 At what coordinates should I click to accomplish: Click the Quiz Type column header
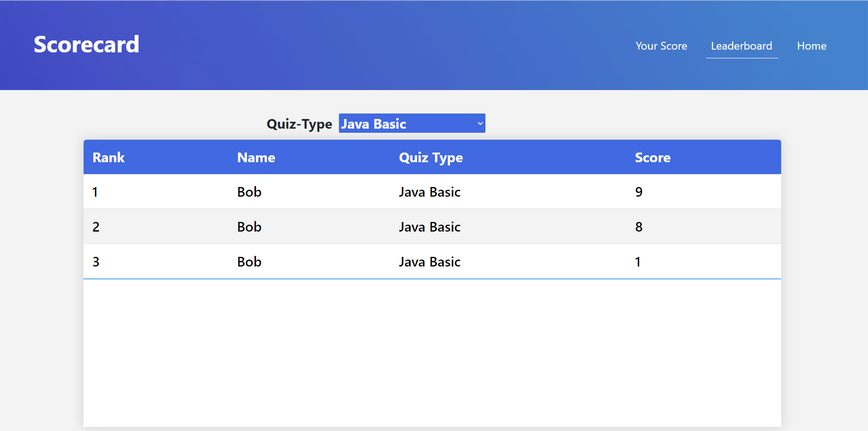pos(431,157)
